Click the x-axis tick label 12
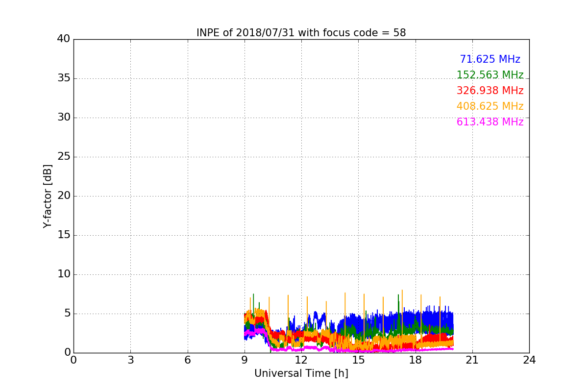The height and width of the screenshot is (392, 588). [x=301, y=360]
